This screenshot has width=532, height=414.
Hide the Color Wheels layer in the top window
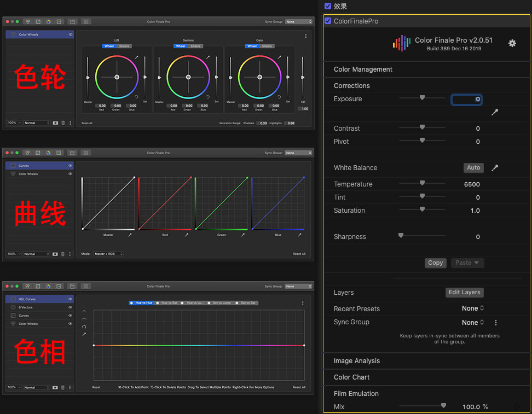pyautogui.click(x=71, y=34)
